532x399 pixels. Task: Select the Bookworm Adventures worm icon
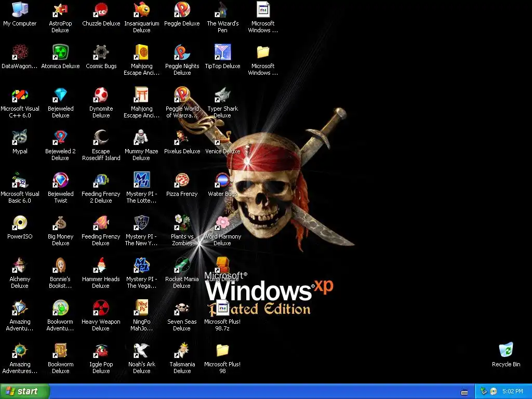click(x=60, y=308)
